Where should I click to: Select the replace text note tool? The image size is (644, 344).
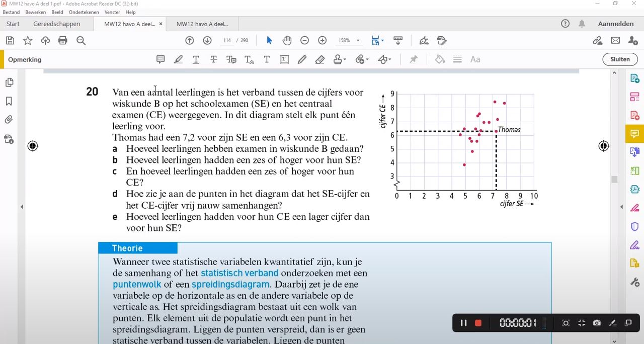(x=231, y=59)
